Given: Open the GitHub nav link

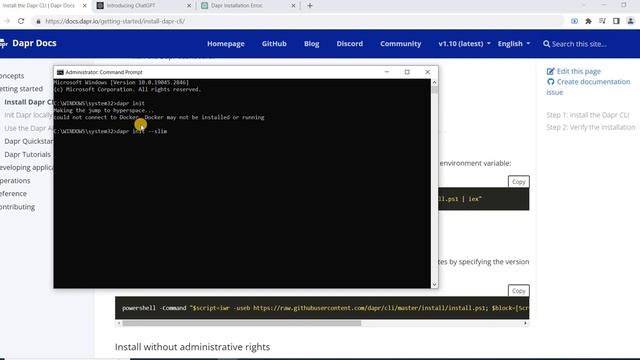Looking at the screenshot, I should click(274, 44).
